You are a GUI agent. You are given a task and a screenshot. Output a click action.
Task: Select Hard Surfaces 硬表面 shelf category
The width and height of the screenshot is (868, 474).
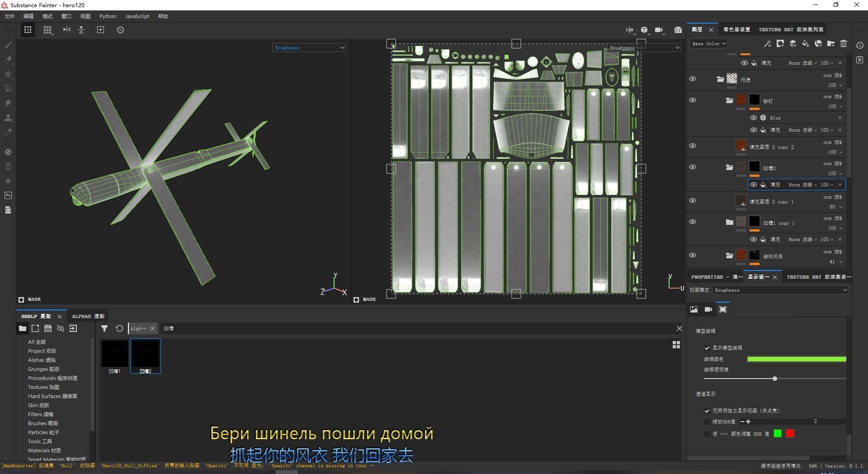click(52, 396)
